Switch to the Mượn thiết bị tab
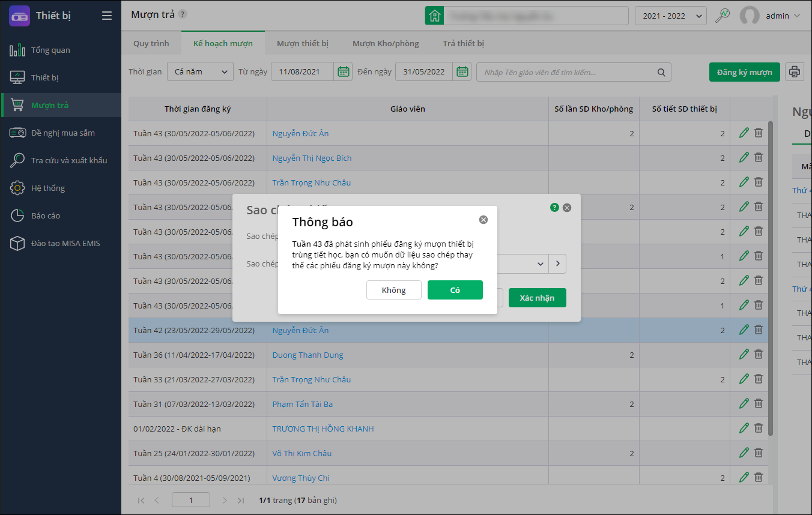The image size is (812, 515). point(303,44)
